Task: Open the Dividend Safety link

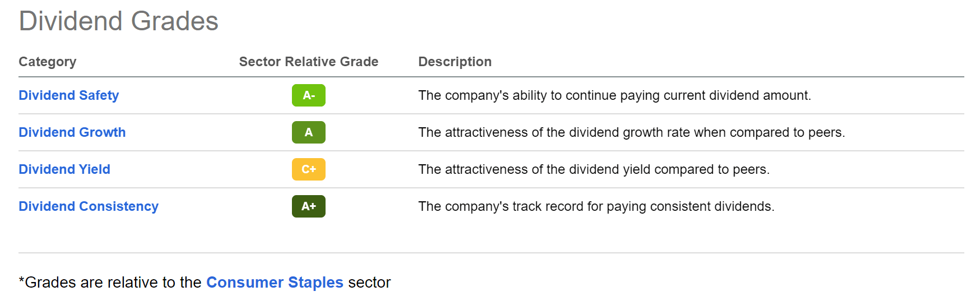Action: coord(68,95)
